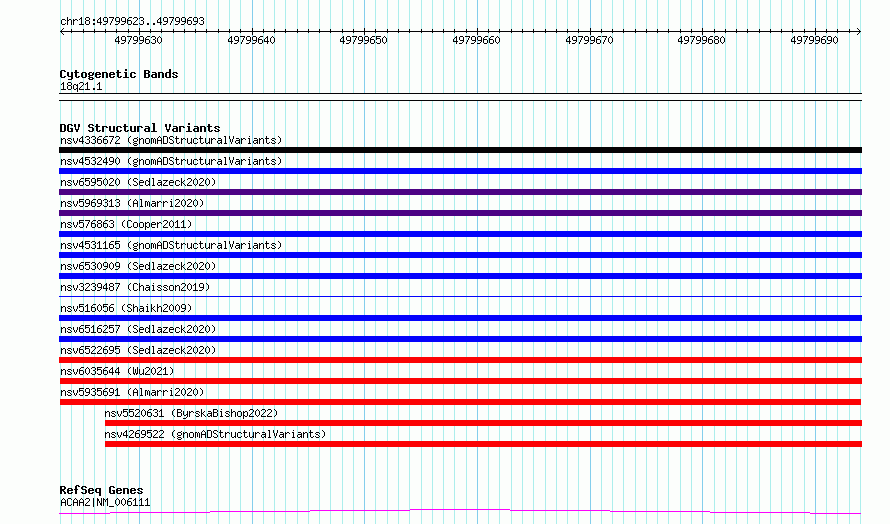Click the magenta ACAA2 gene line
This screenshot has width=890, height=524.
(460, 512)
